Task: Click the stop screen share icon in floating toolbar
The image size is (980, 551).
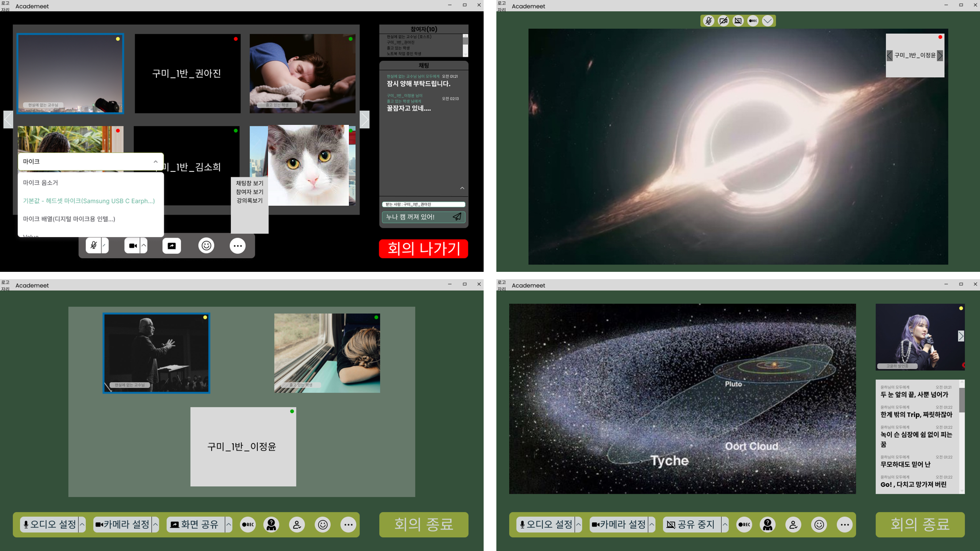Action: 738,21
